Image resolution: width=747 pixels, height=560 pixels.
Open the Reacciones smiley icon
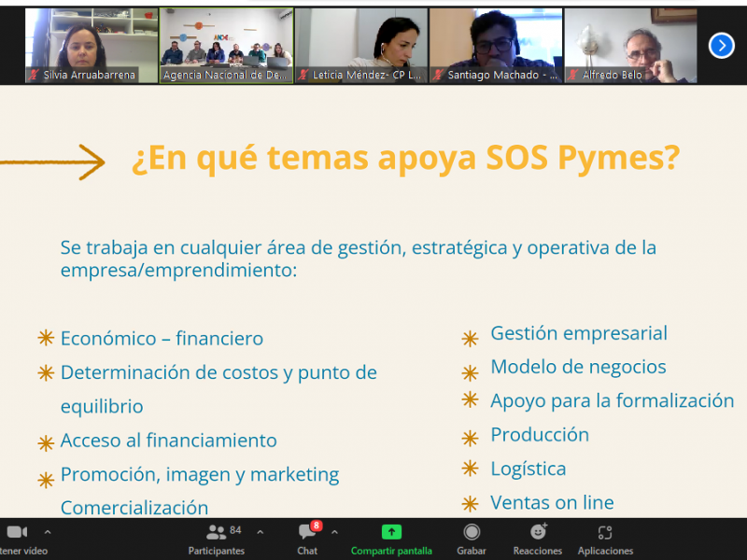pyautogui.click(x=539, y=531)
